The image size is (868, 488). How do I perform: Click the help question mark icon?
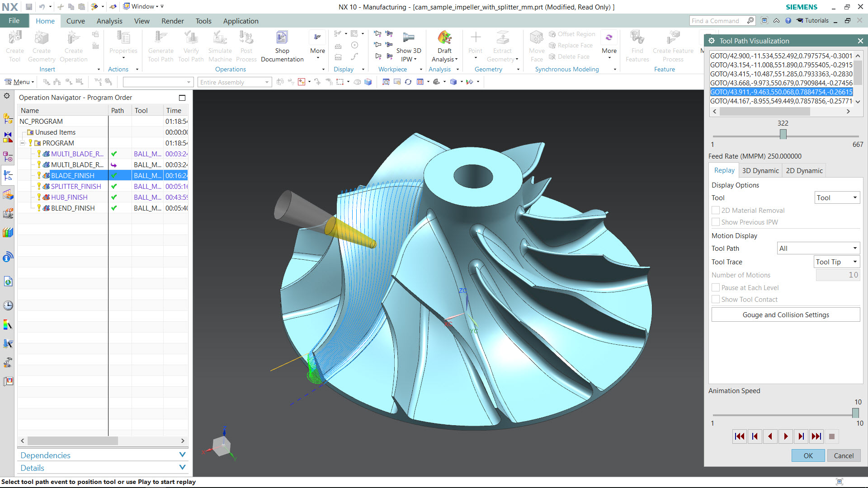(788, 21)
